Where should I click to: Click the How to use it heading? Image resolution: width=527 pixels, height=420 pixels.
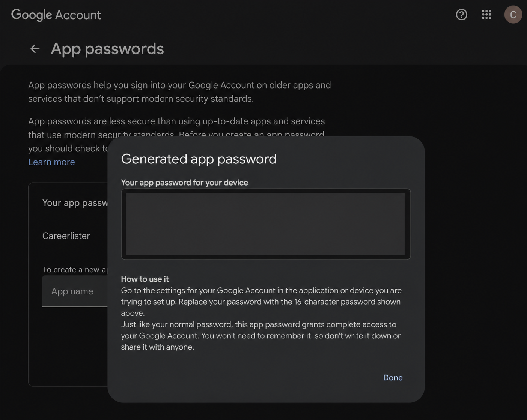tap(145, 279)
